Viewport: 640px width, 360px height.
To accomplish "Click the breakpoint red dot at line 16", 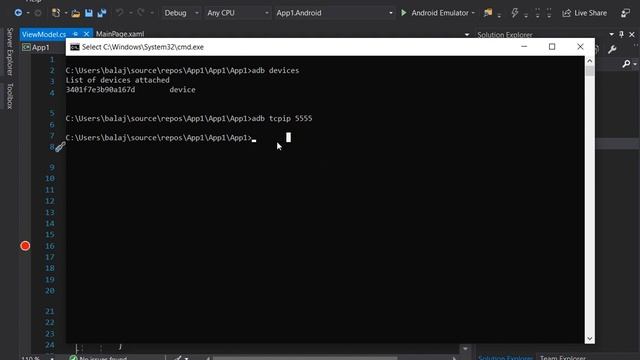I will pyautogui.click(x=25, y=246).
